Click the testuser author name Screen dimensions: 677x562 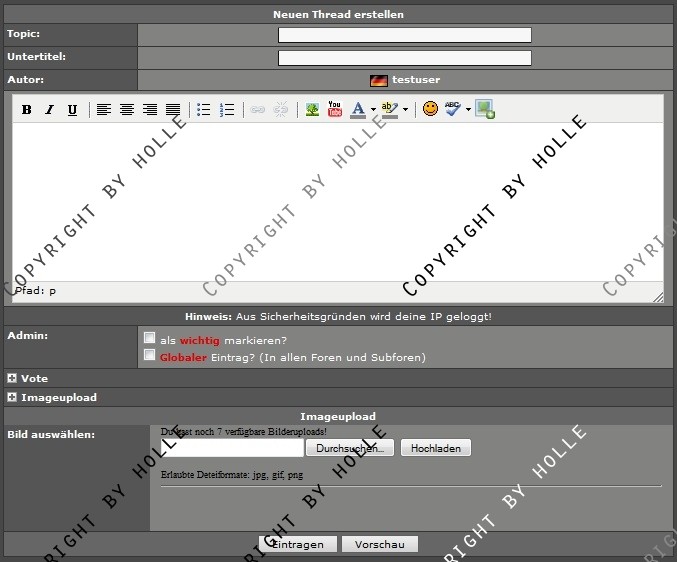[x=416, y=80]
